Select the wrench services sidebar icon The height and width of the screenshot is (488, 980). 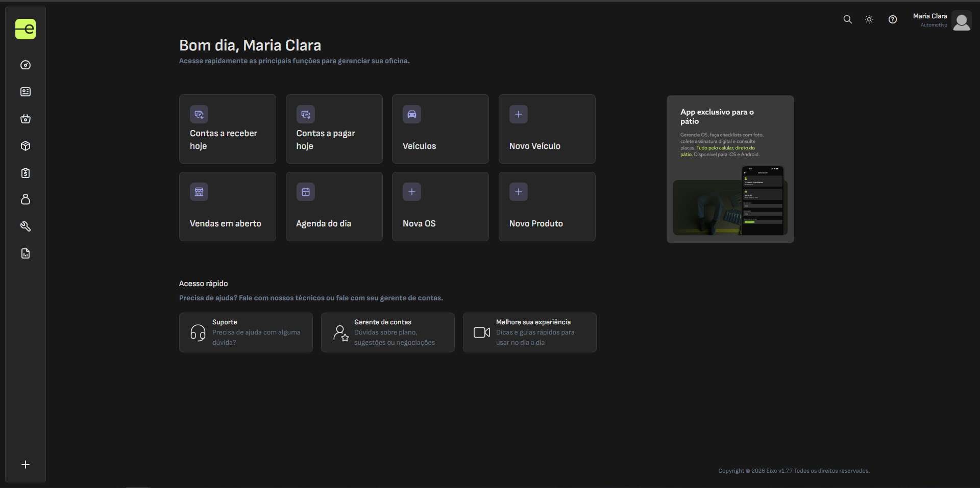tap(26, 226)
